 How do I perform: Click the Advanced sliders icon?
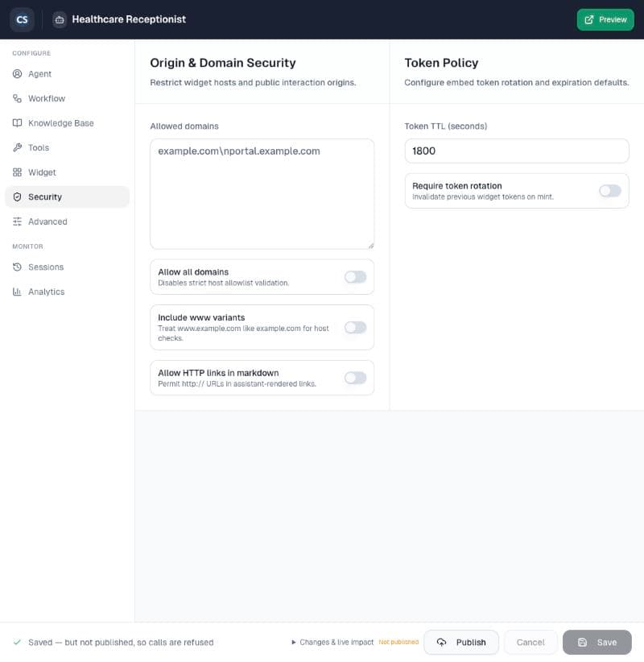coord(17,221)
